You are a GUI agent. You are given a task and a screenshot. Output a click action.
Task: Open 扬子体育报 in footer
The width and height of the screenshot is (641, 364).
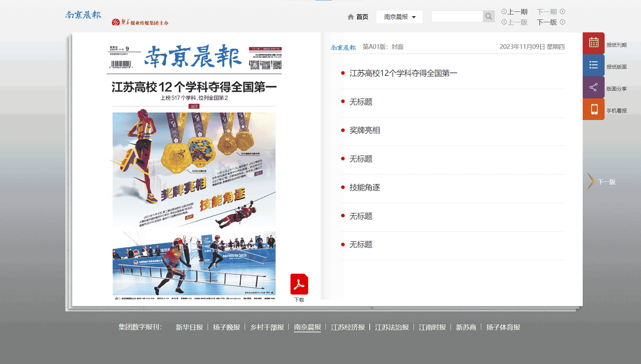click(503, 327)
